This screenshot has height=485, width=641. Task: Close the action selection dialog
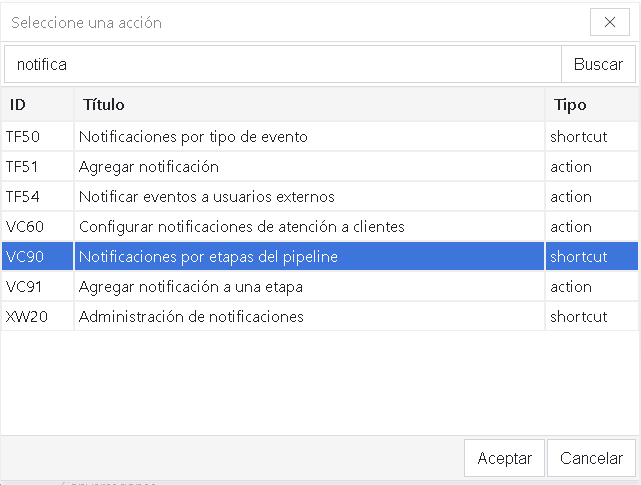pyautogui.click(x=610, y=22)
